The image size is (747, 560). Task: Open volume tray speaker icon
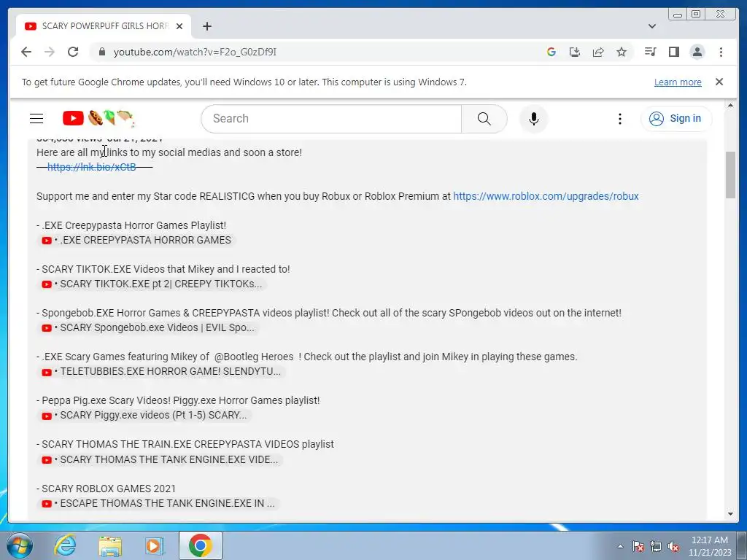[673, 546]
